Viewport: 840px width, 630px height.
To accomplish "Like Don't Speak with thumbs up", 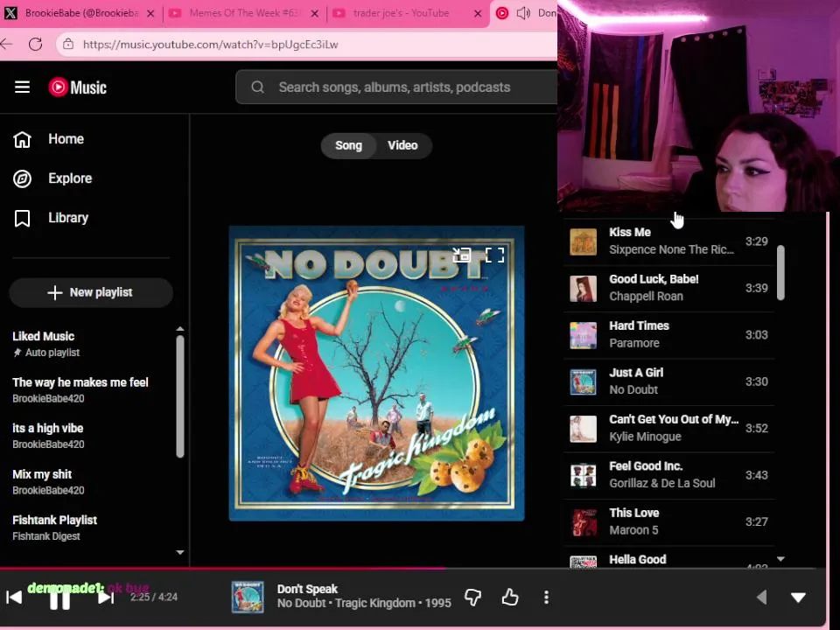I will [x=509, y=597].
